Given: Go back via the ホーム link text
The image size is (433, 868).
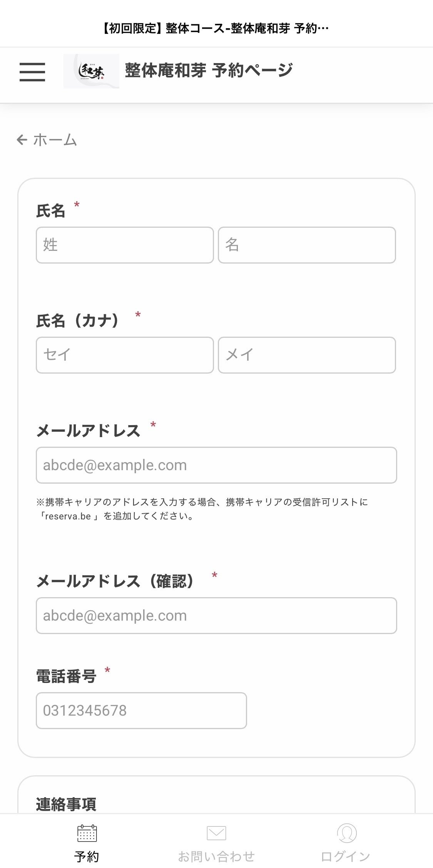Looking at the screenshot, I should coord(55,140).
